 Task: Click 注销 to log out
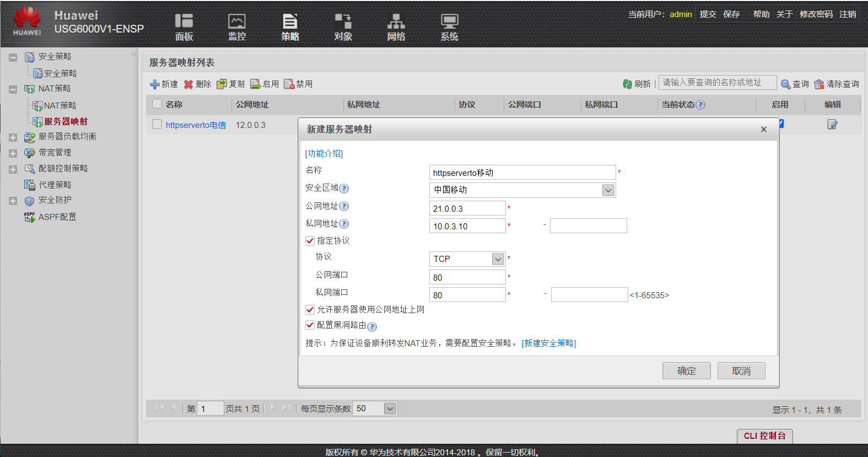pyautogui.click(x=848, y=14)
